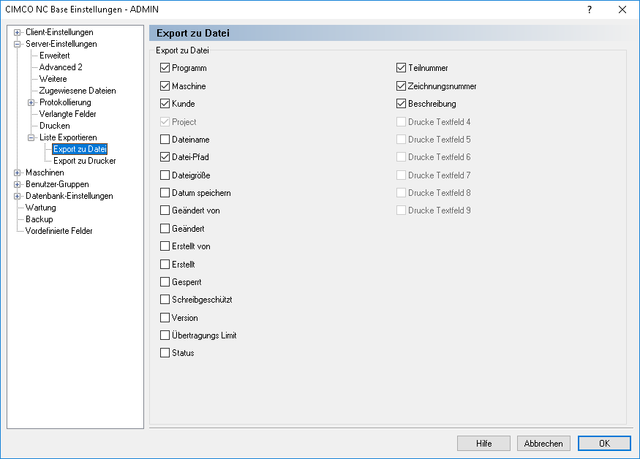
Task: Collapse the Server-Einstellungen tree node
Action: tap(17, 44)
